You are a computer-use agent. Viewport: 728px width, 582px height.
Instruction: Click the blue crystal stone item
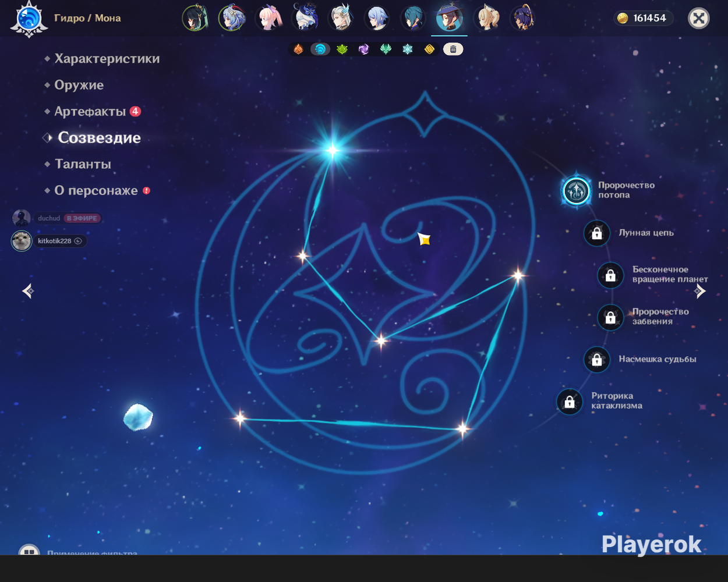tap(139, 417)
